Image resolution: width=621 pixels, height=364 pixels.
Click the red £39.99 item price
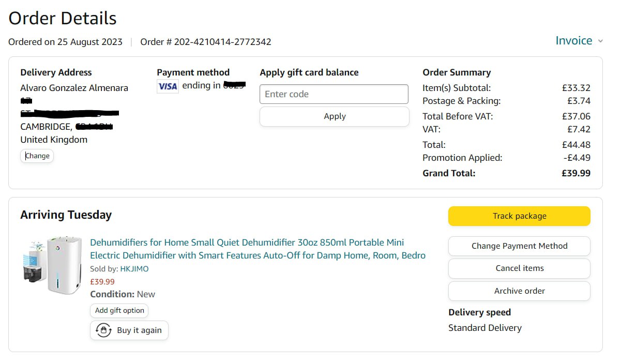coord(102,282)
